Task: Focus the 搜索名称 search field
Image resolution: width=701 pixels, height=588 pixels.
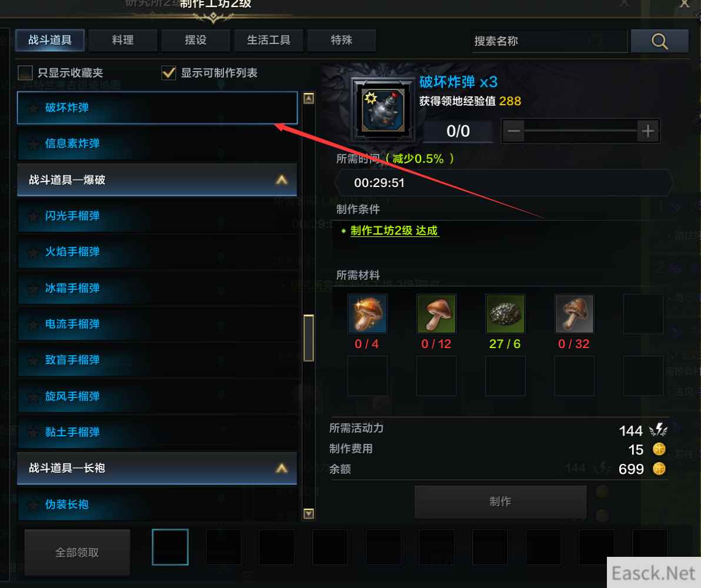Action: point(549,41)
